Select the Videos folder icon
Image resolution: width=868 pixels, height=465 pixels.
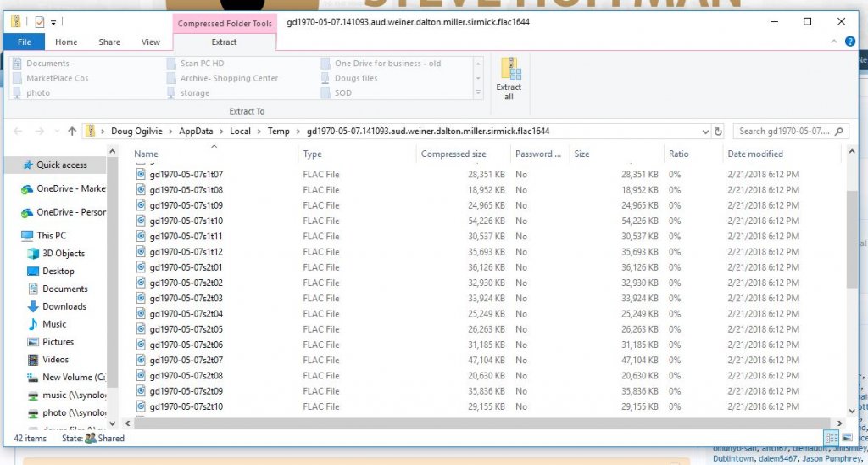click(x=33, y=360)
